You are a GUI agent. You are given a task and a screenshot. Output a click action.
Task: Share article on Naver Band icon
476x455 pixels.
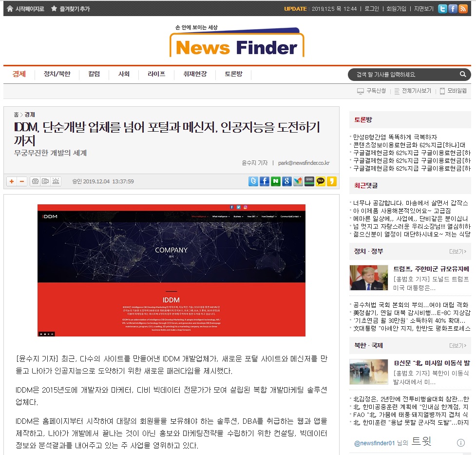[x=309, y=181]
